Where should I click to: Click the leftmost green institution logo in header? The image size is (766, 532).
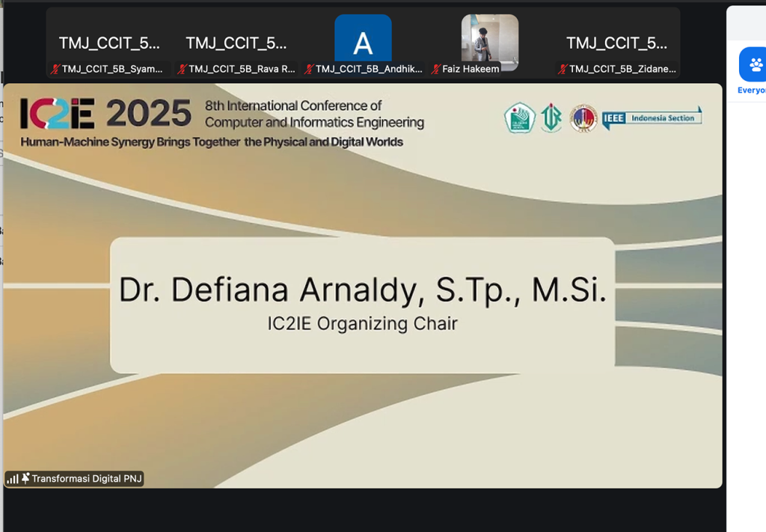click(519, 118)
